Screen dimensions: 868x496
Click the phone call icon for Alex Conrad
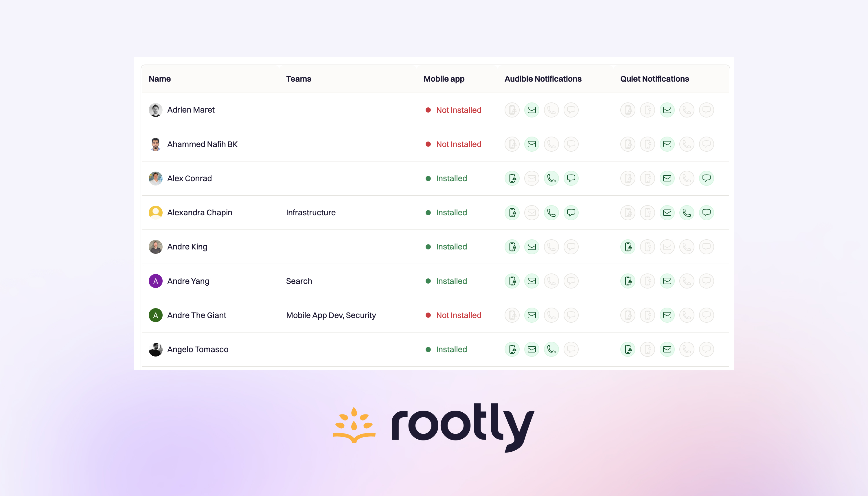pos(551,178)
